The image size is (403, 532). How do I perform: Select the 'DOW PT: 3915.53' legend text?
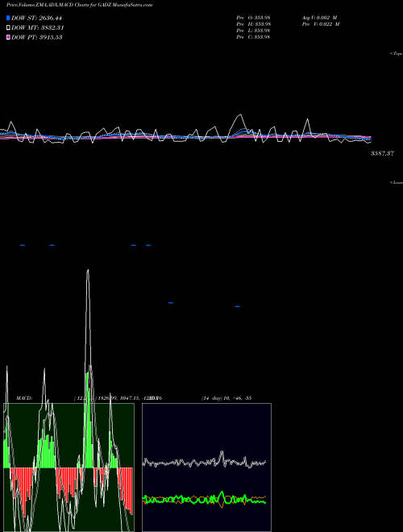[36, 37]
